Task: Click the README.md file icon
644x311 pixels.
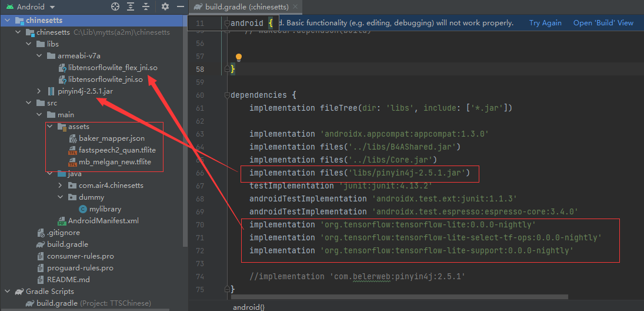Action: coord(41,280)
